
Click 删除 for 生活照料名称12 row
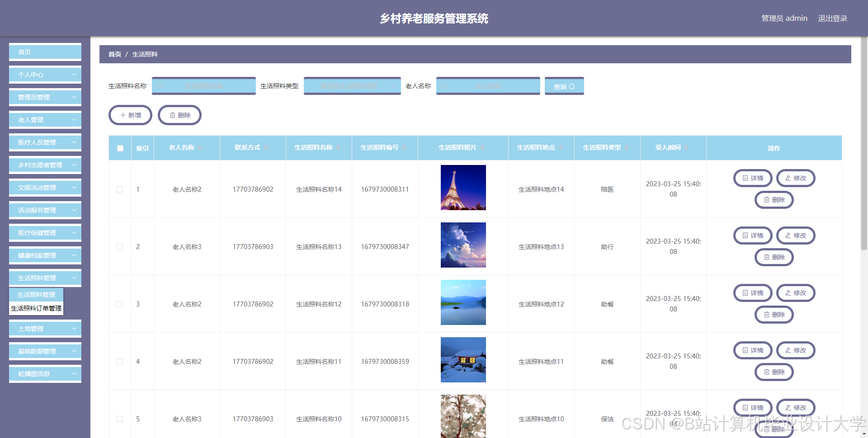[774, 315]
